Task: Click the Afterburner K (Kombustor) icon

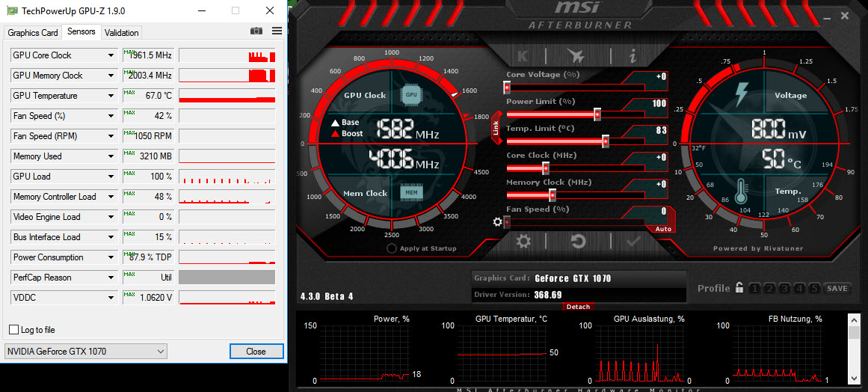Action: (523, 56)
